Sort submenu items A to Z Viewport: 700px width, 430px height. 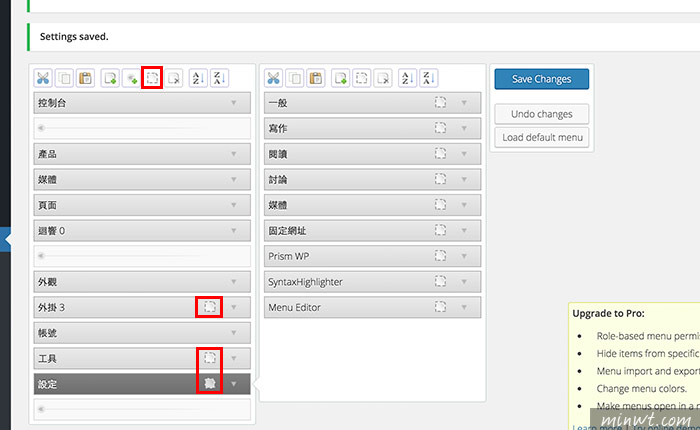click(407, 78)
